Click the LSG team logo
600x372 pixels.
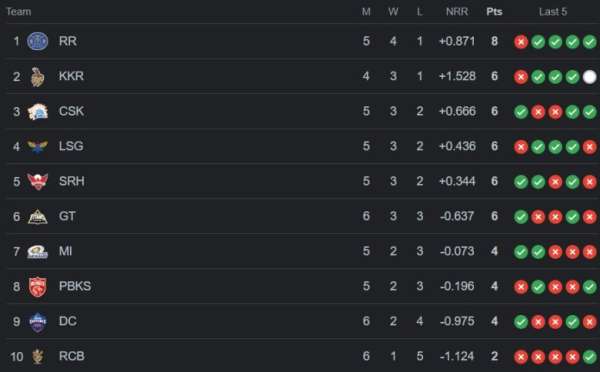pos(38,146)
